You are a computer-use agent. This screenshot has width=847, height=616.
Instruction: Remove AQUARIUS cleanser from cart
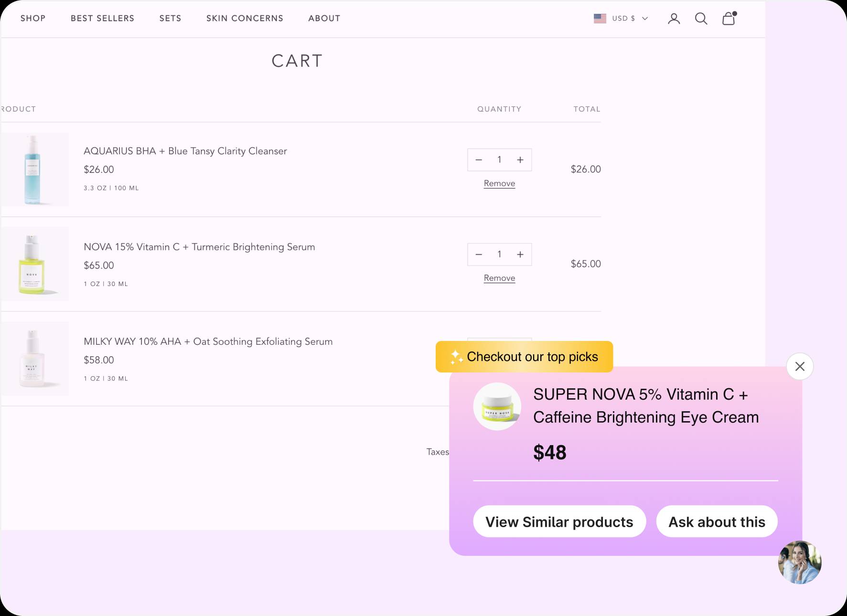pos(499,183)
